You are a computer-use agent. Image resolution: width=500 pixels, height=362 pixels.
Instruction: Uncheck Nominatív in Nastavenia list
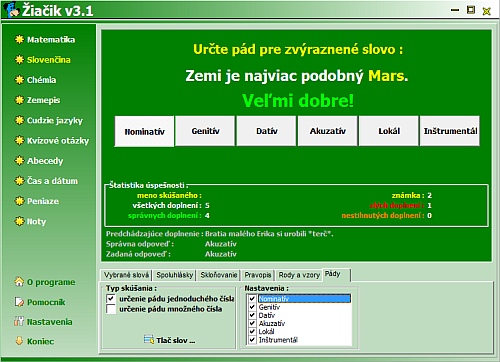252,299
